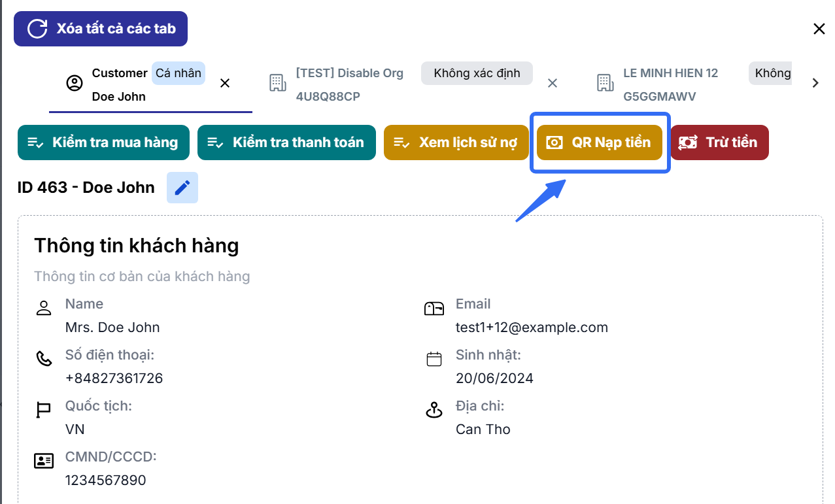The image size is (835, 504).
Task: Click the Không xác định badge on [TEST] Disable Org
Action: click(x=477, y=73)
